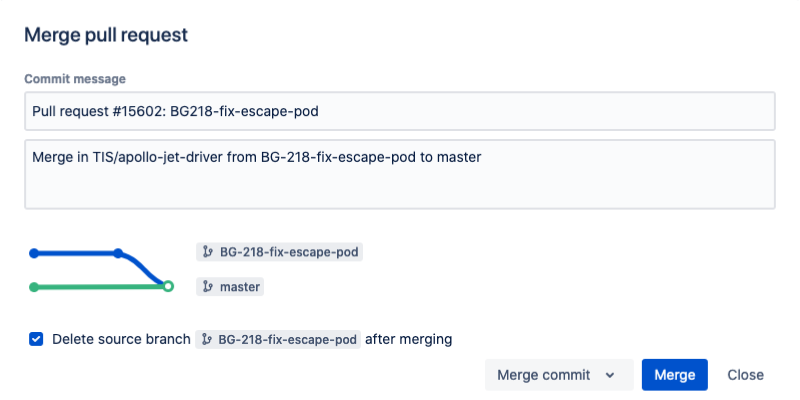Open Merge commit strategy dropdown
This screenshot has height=400, width=800.
[559, 375]
